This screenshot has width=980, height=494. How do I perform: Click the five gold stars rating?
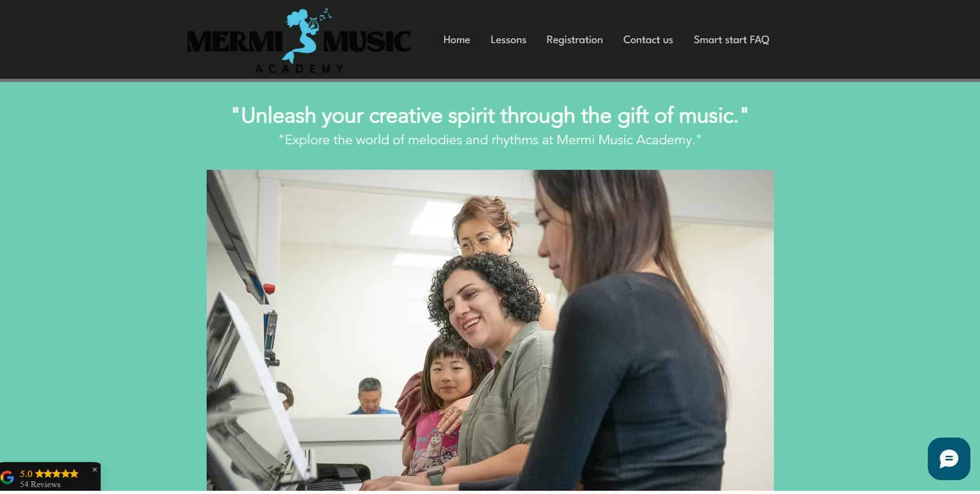tap(56, 473)
